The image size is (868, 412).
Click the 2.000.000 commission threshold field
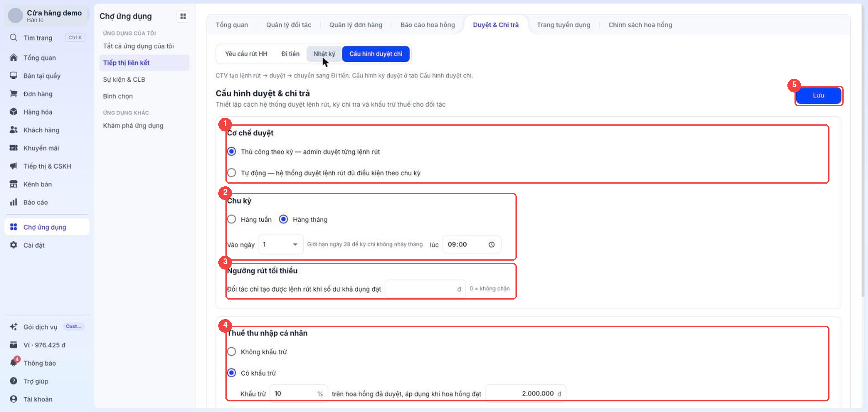click(526, 394)
